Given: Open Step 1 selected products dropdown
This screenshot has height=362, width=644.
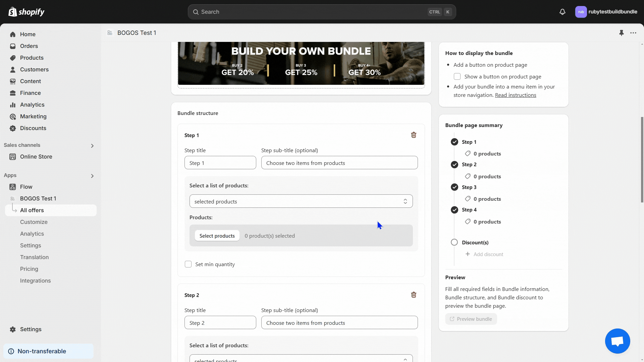Looking at the screenshot, I should click(x=301, y=201).
